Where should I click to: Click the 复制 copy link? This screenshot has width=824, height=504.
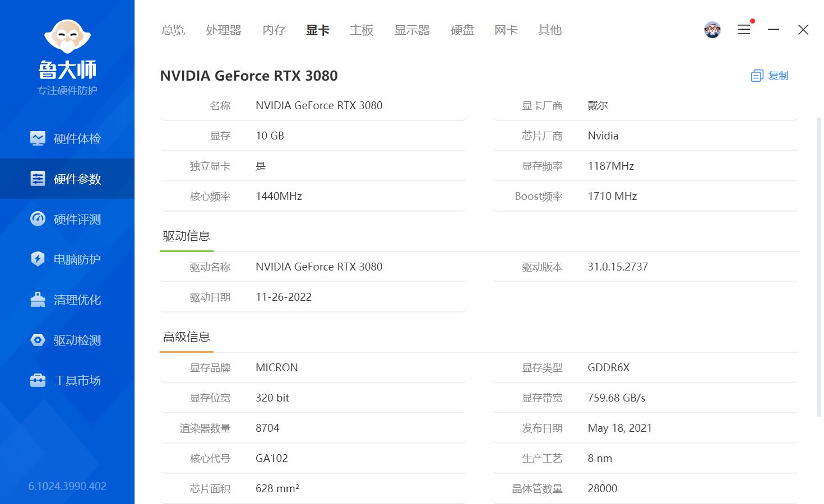coord(778,76)
